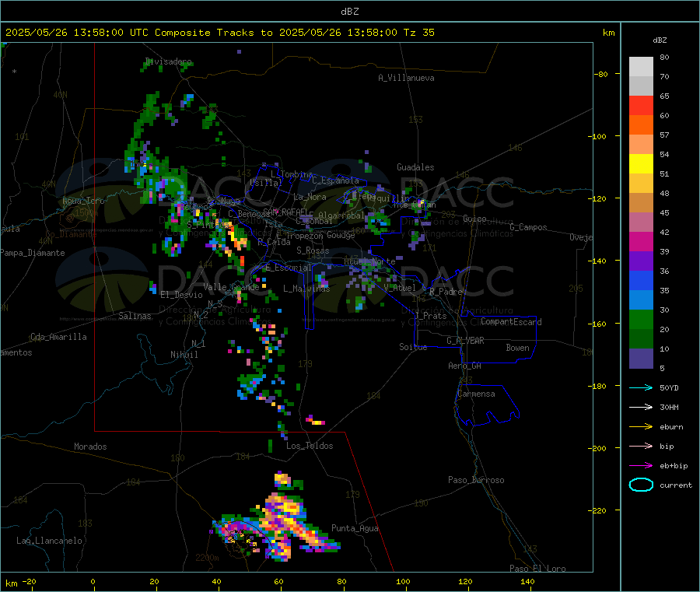Click the 'Pampa_Diamante' map label
This screenshot has height=592, width=700.
pos(33,253)
